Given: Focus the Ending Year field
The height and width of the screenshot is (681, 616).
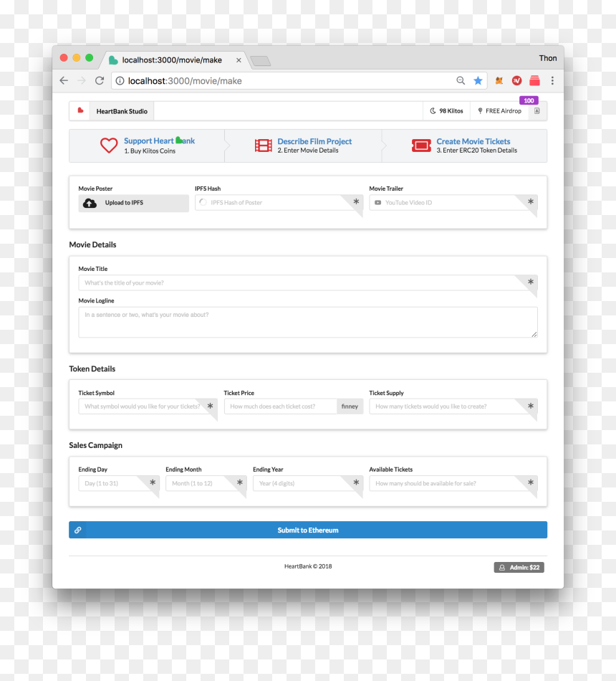Looking at the screenshot, I should (x=308, y=483).
